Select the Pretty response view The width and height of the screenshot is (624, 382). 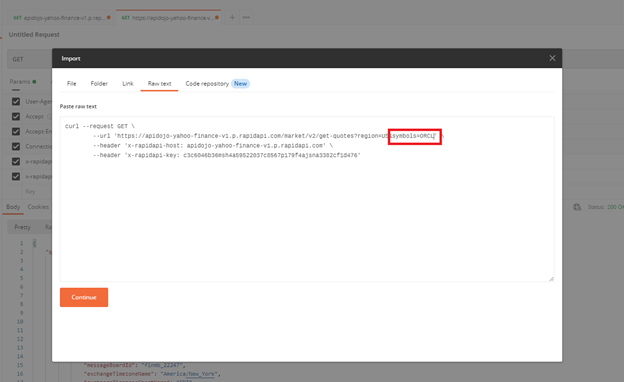click(x=22, y=227)
